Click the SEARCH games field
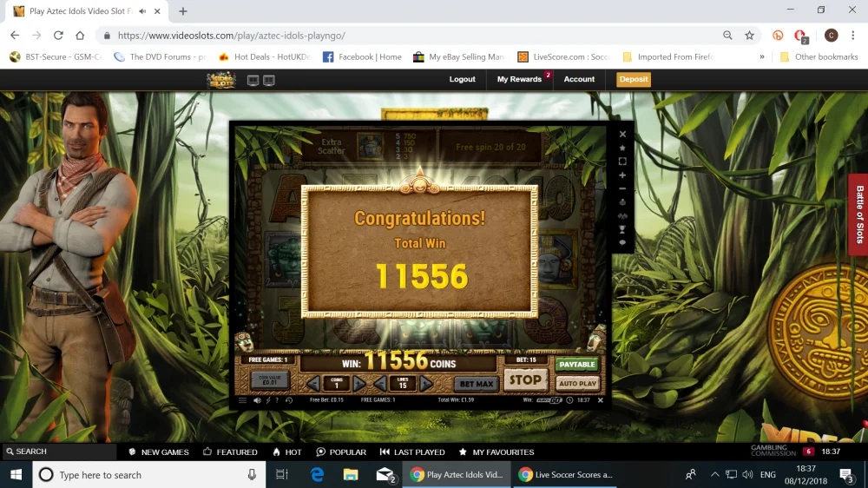 click(x=58, y=452)
